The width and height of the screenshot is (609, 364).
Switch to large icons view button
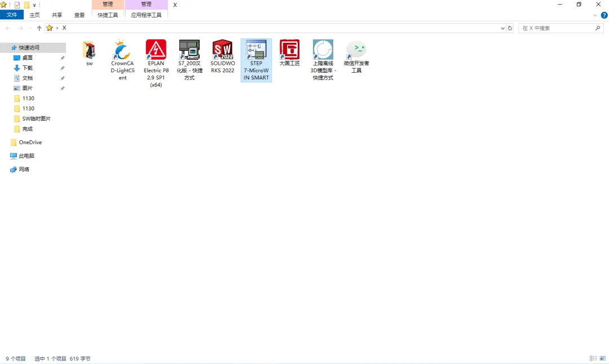point(602,358)
